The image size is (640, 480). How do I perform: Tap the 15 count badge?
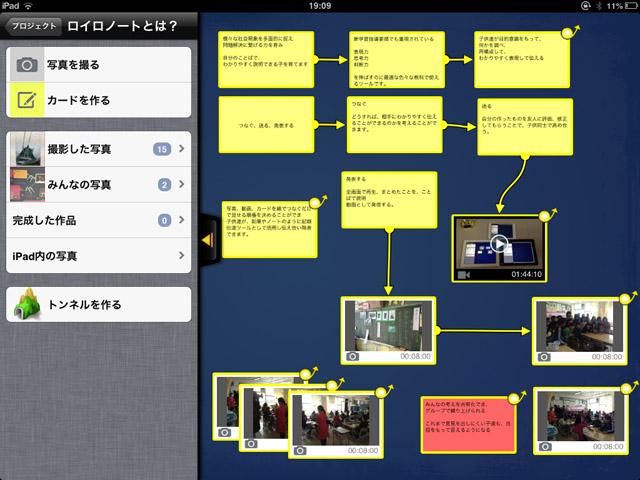[x=162, y=149]
